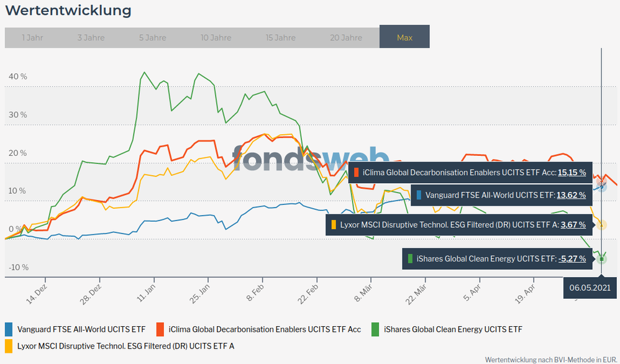Toggle yellow Lyxor MSCI legend swatch

(9, 345)
